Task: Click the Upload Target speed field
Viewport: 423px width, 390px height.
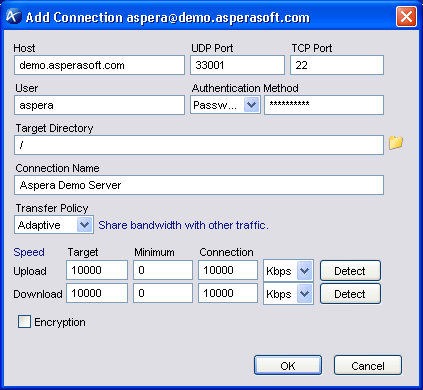Action: point(97,270)
